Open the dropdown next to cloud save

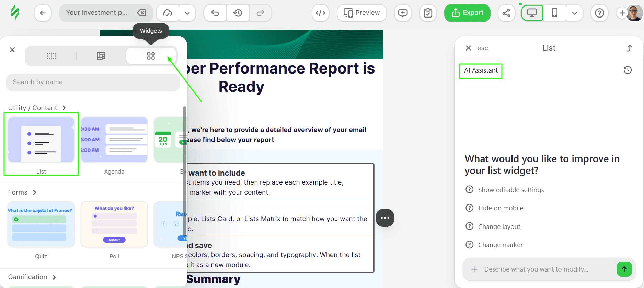coord(187,13)
